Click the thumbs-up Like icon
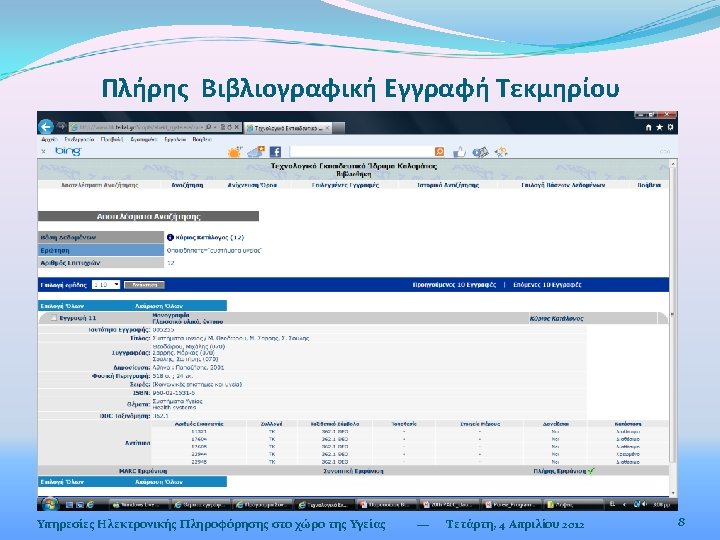The height and width of the screenshot is (540, 720). pyautogui.click(x=459, y=152)
